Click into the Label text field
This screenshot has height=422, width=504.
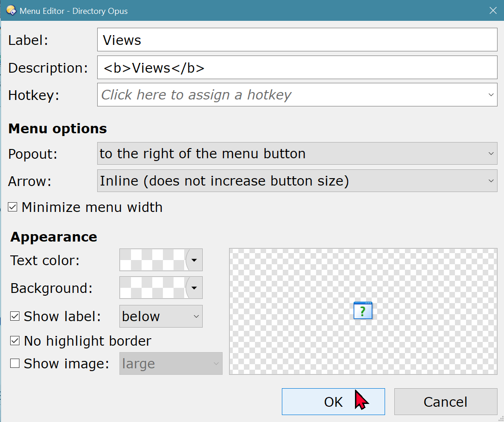coord(297,39)
